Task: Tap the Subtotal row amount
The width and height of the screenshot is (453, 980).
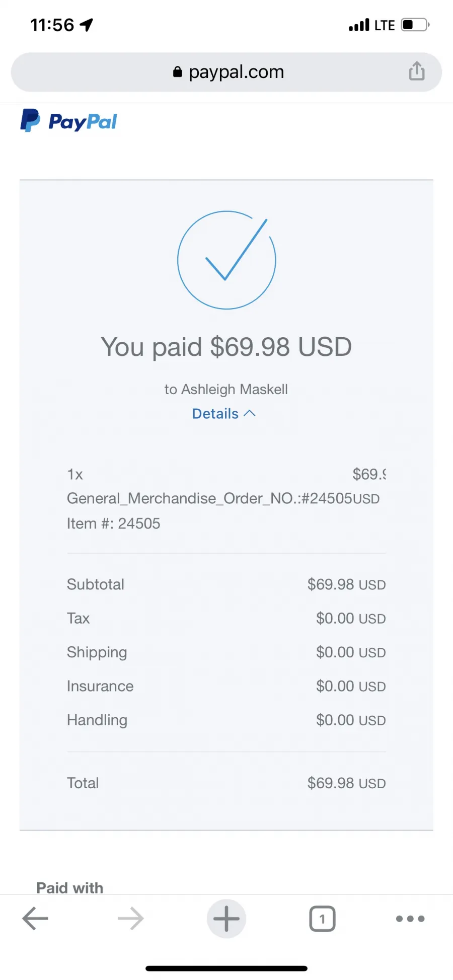Action: 346,584
